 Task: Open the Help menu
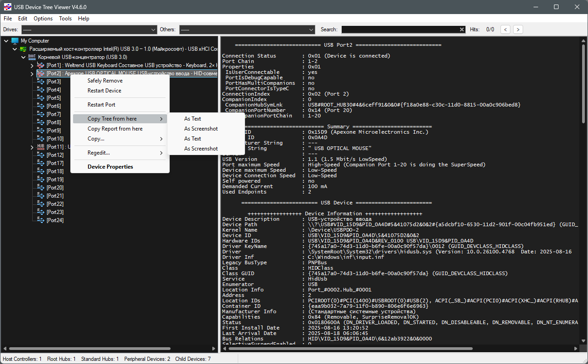coord(83,19)
